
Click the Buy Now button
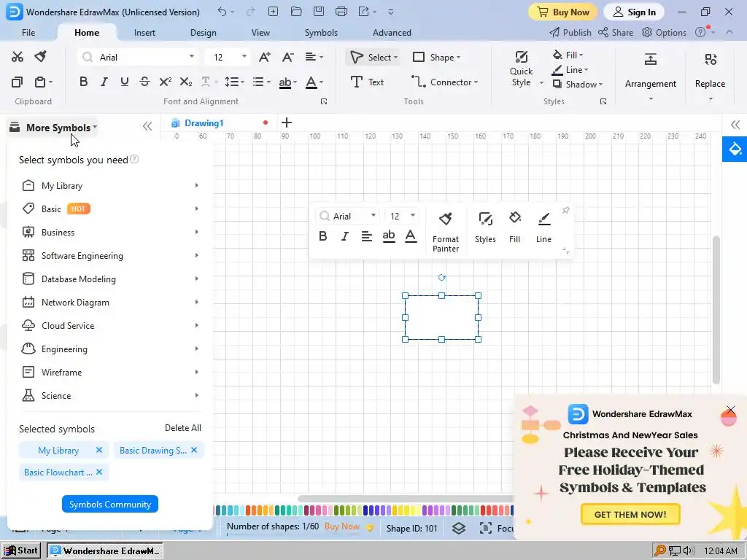(563, 12)
